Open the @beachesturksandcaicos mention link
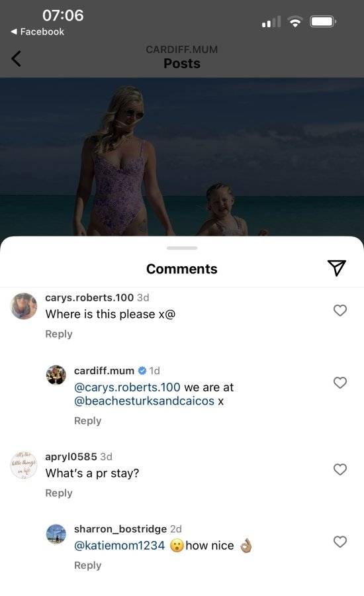Screen dimensions: 364x596 click(144, 401)
